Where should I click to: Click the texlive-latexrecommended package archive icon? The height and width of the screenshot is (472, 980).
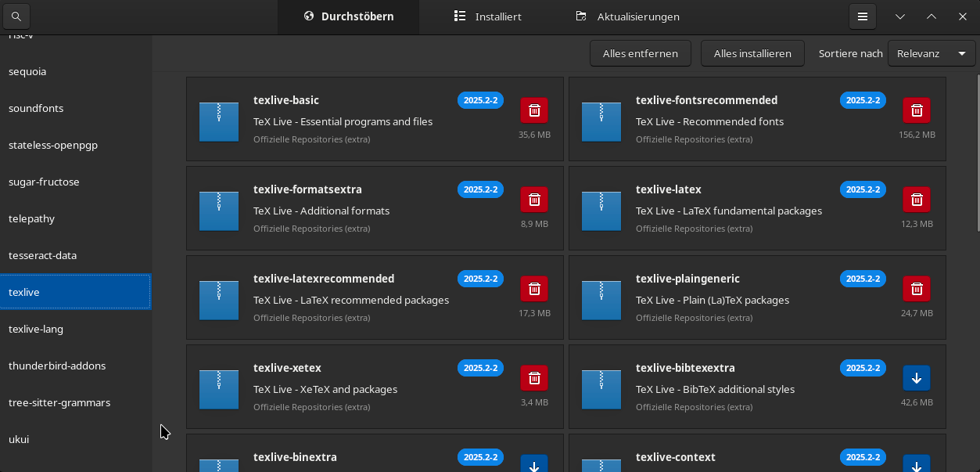coord(219,300)
